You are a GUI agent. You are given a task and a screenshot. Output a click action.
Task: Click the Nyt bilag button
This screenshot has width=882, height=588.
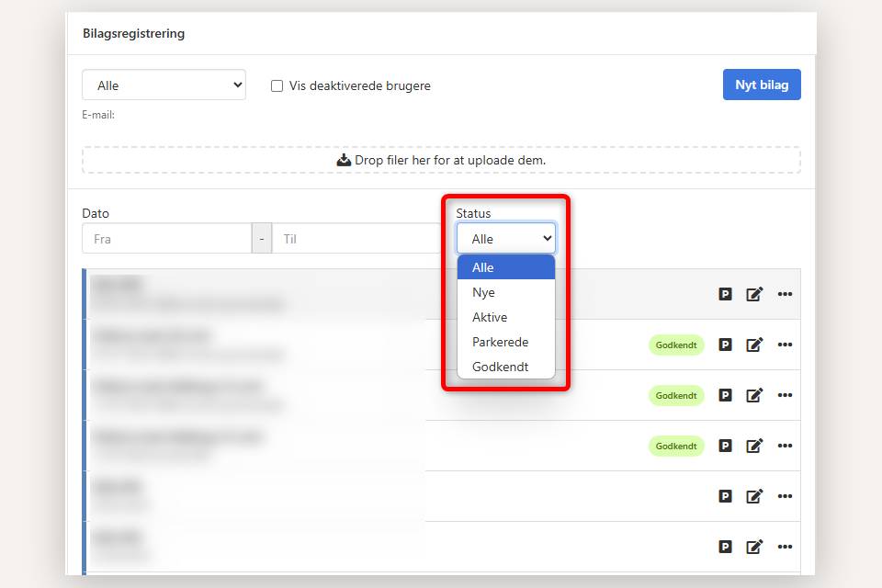(762, 85)
